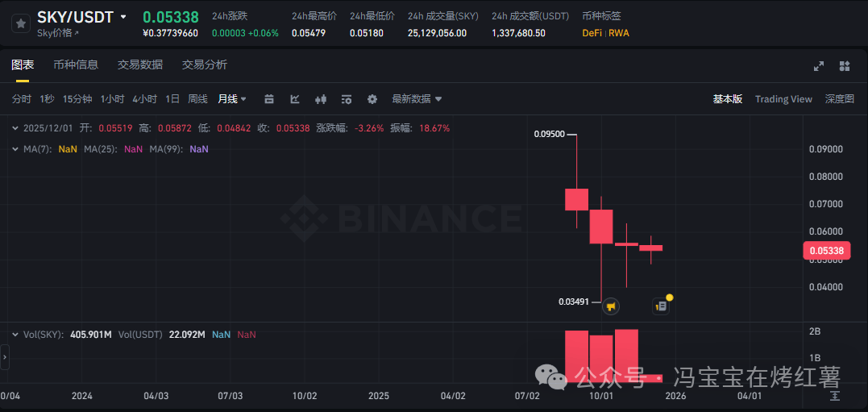The width and height of the screenshot is (868, 412).
Task: Switch to the 图表 tab
Action: (x=23, y=65)
